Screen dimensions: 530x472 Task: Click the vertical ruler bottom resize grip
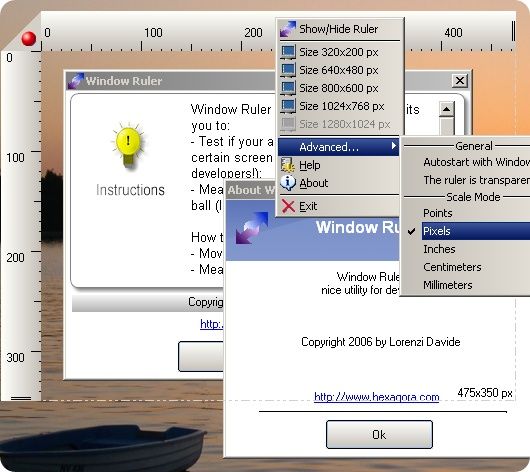pyautogui.click(x=21, y=398)
